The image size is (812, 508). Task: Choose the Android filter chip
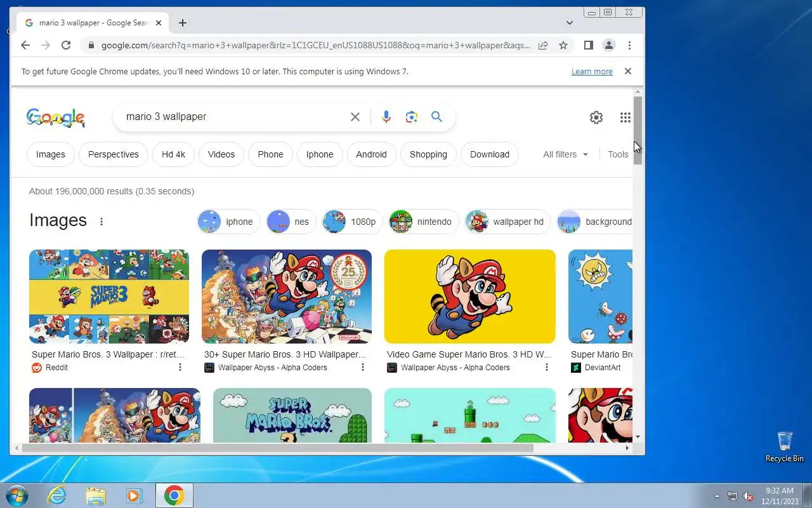pyautogui.click(x=371, y=154)
